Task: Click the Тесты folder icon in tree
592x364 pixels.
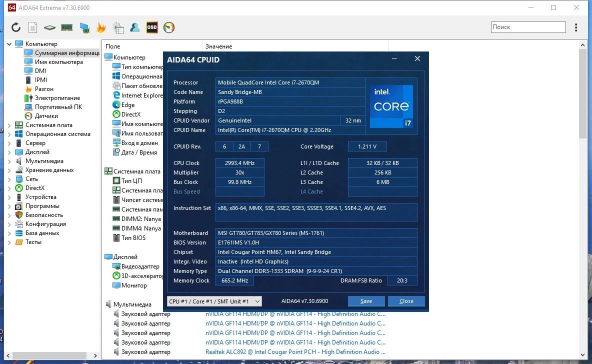Action: point(19,242)
